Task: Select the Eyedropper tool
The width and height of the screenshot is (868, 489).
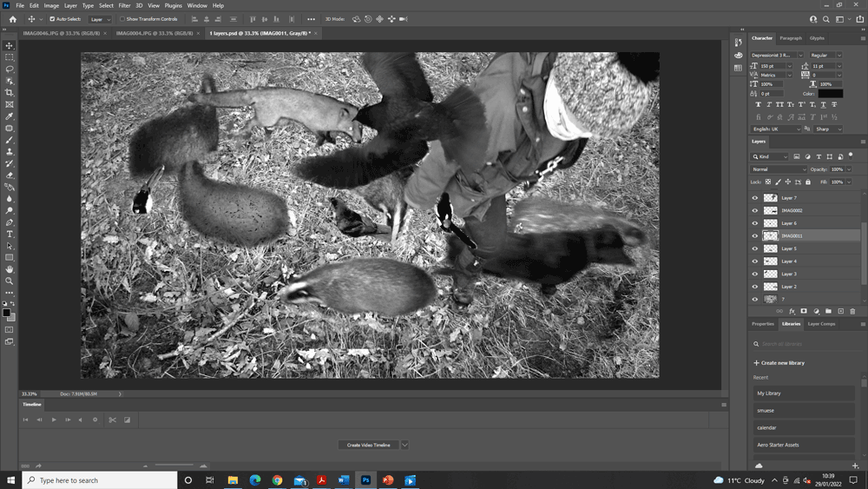Action: tap(10, 116)
